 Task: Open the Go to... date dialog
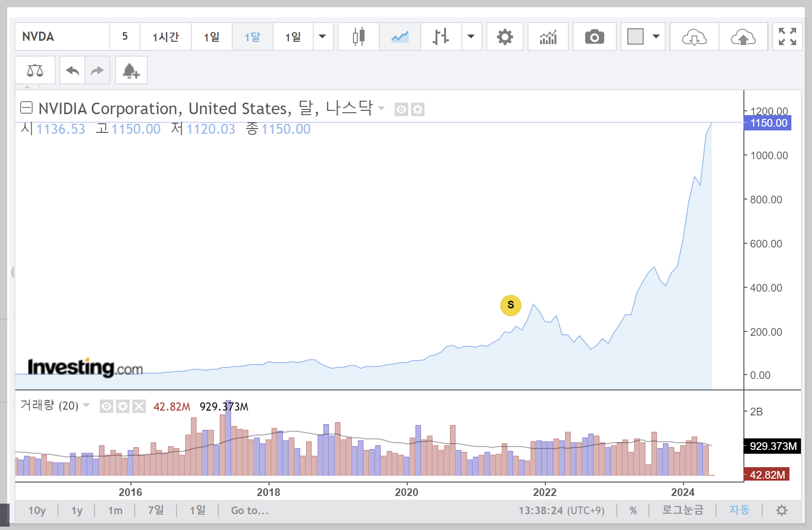249,510
